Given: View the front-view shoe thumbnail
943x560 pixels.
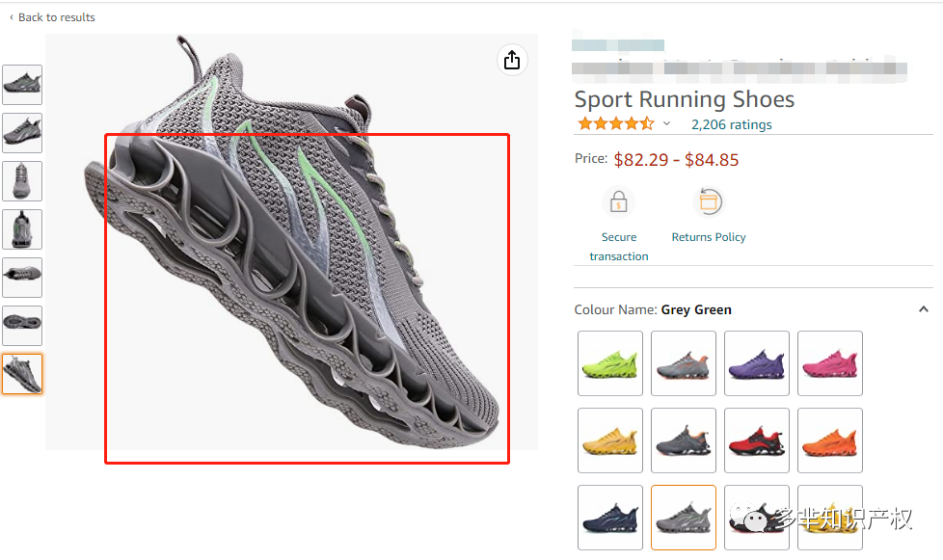Looking at the screenshot, I should tap(22, 181).
